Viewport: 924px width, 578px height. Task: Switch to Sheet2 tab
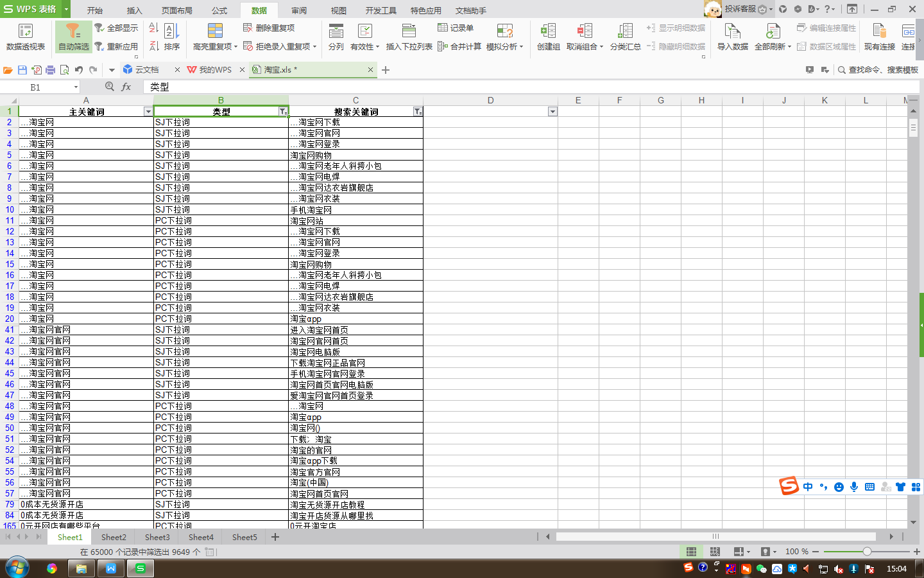pyautogui.click(x=114, y=537)
